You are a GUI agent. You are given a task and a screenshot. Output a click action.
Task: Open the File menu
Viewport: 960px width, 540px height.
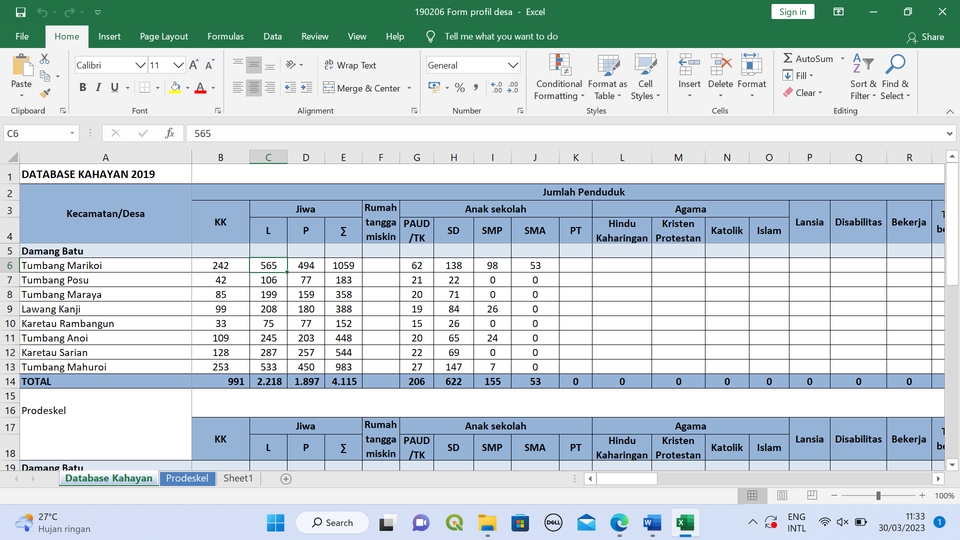point(22,37)
